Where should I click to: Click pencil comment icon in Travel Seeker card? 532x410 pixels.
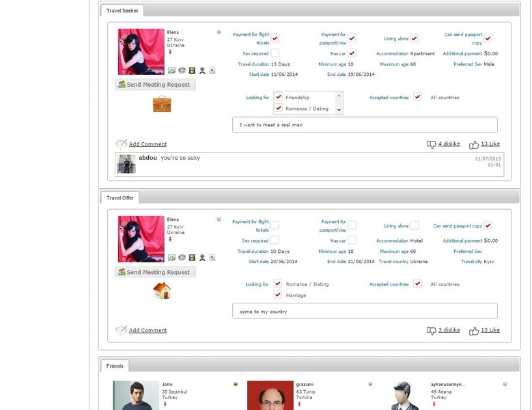coord(121,144)
